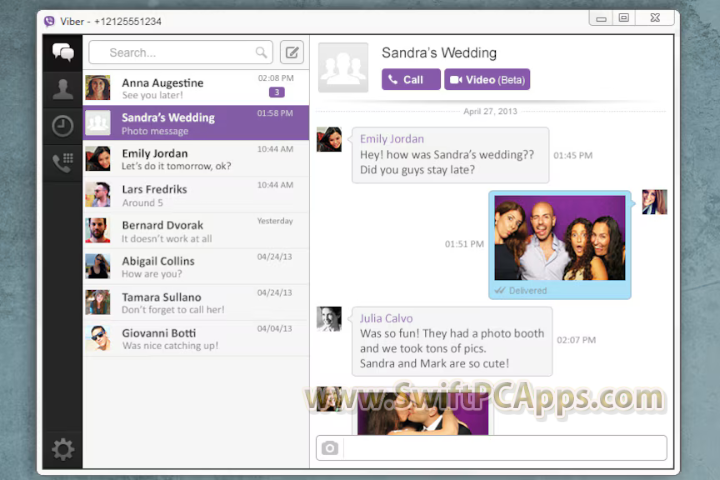Image resolution: width=720 pixels, height=480 pixels.
Task: Click Tamara Sullano's avatar in the chat list
Action: tap(98, 302)
